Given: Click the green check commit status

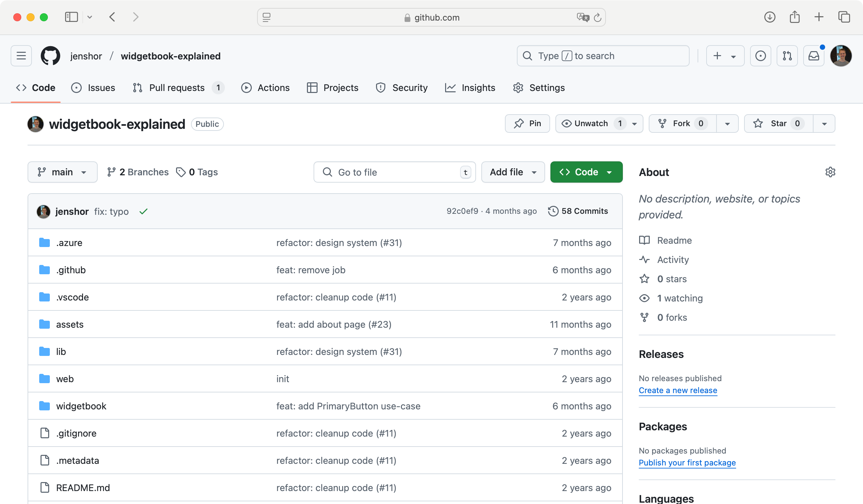Looking at the screenshot, I should click(x=144, y=211).
